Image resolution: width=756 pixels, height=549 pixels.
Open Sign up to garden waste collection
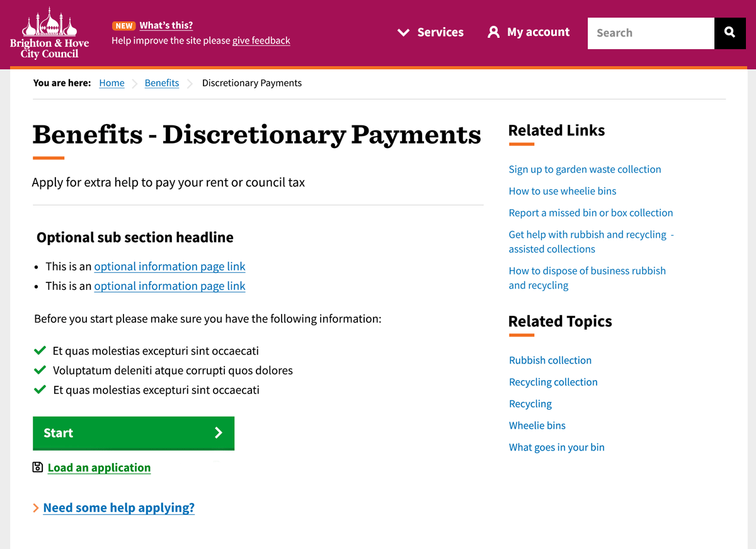click(585, 169)
